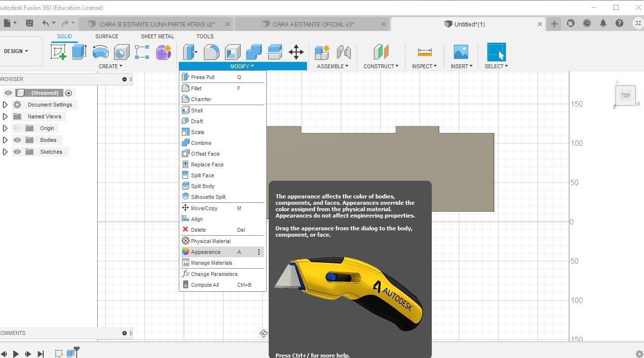Open the ASSEMBLE dropdown menu
The width and height of the screenshot is (644, 358).
click(x=333, y=66)
